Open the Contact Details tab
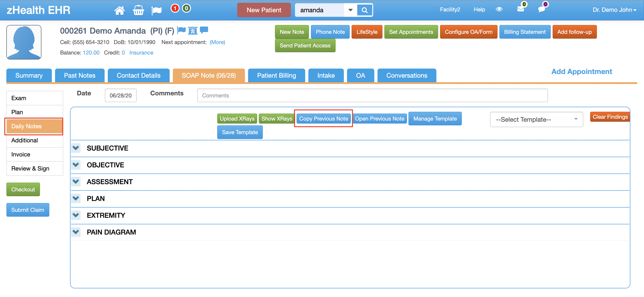 [x=138, y=75]
